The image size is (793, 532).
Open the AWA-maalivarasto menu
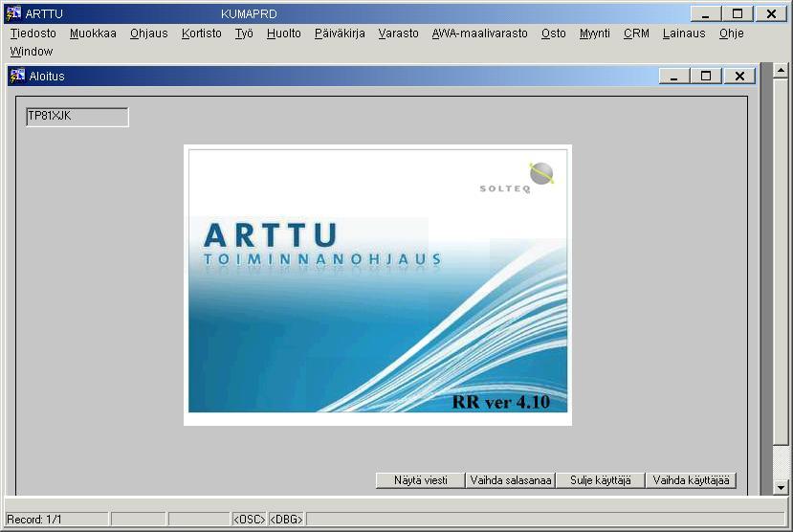(x=479, y=33)
